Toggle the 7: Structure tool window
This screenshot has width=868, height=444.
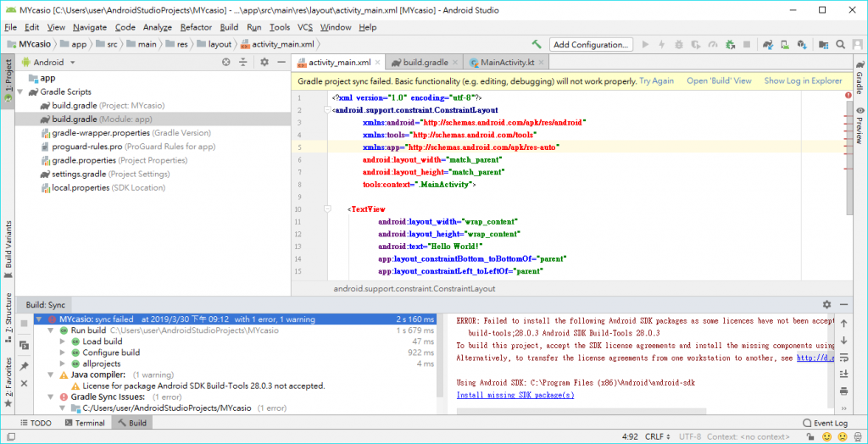pos(8,318)
